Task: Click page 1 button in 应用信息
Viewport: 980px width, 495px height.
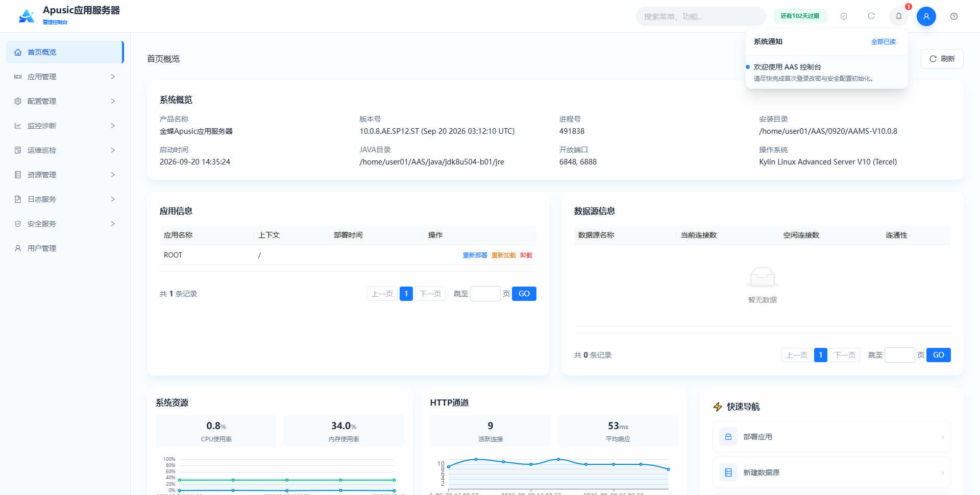Action: [406, 294]
